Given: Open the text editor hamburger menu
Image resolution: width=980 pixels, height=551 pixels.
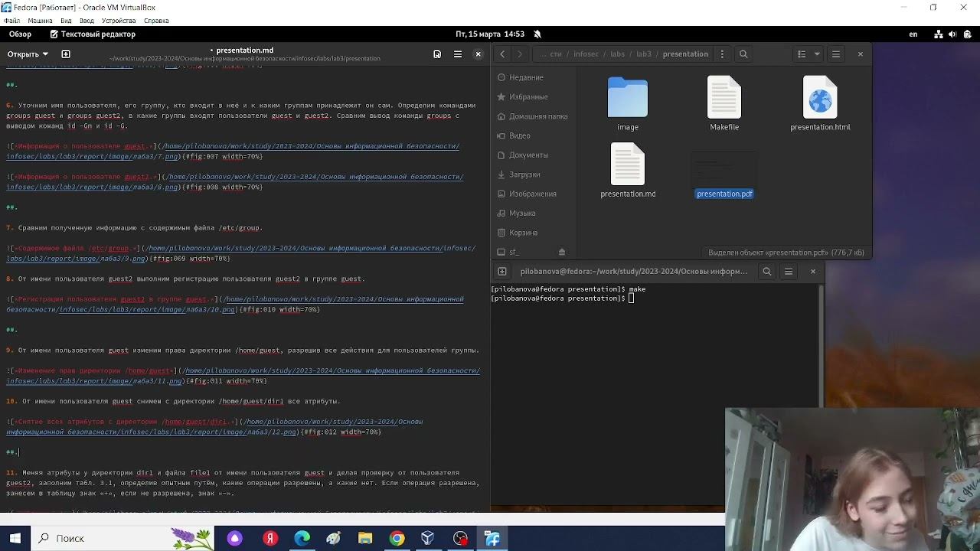Looking at the screenshot, I should pyautogui.click(x=458, y=54).
